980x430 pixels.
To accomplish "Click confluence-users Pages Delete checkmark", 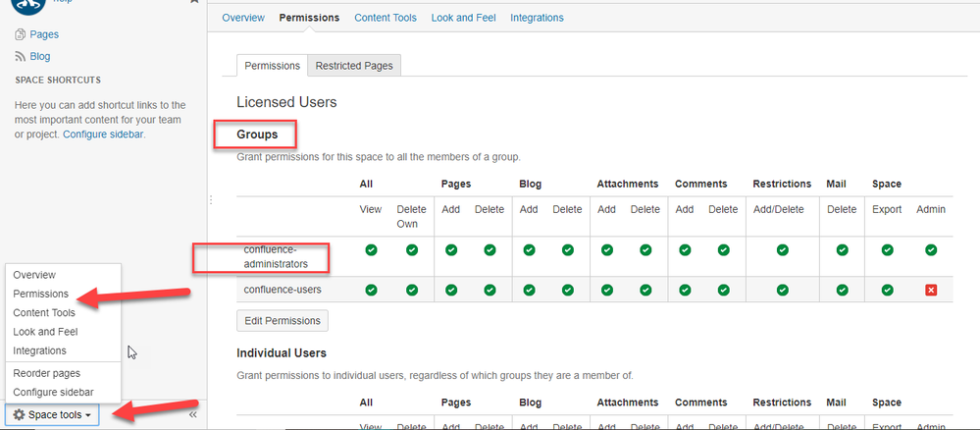I will (x=490, y=290).
